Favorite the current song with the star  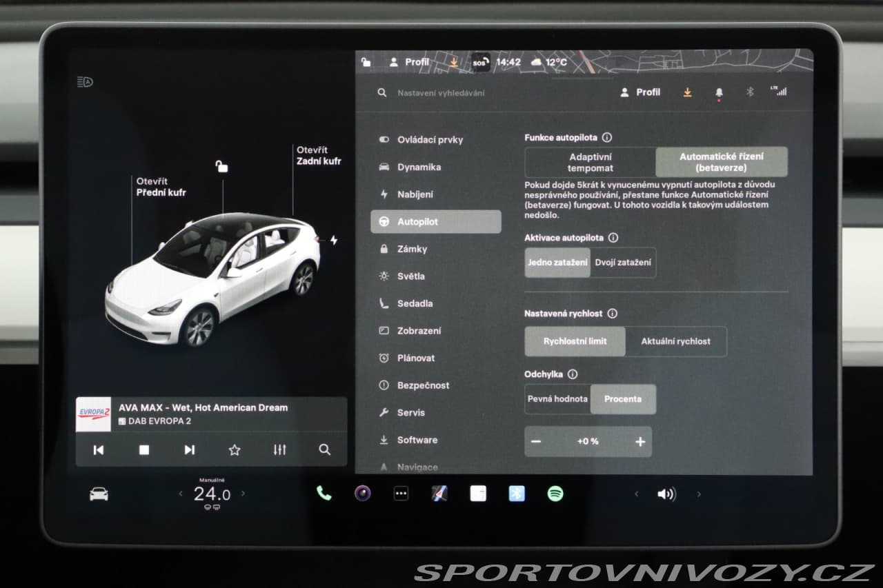pyautogui.click(x=234, y=449)
